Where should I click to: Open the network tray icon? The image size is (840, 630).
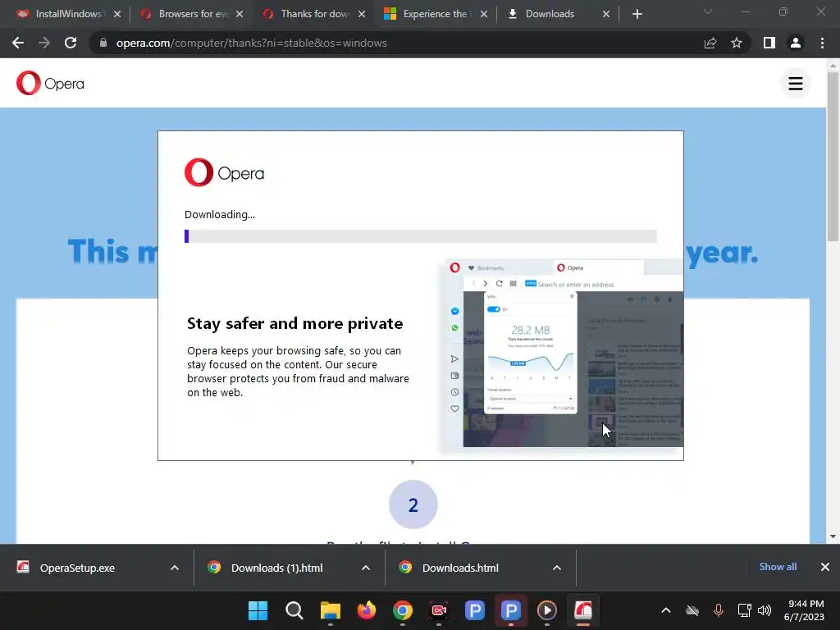(744, 610)
